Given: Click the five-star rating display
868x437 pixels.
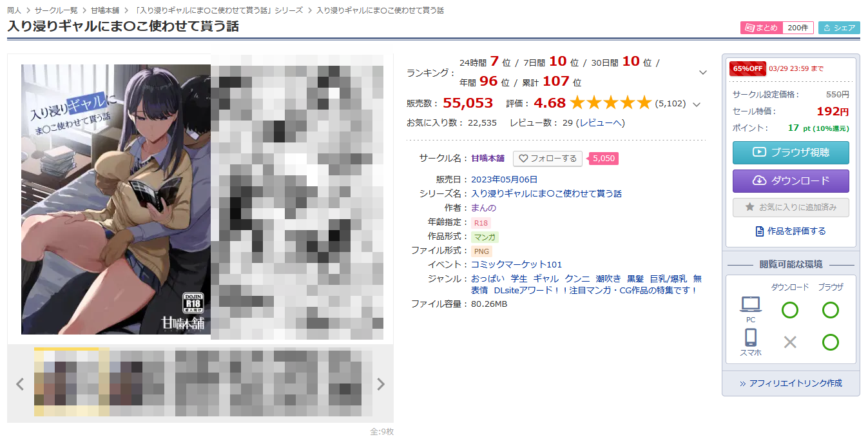Looking at the screenshot, I should click(610, 102).
